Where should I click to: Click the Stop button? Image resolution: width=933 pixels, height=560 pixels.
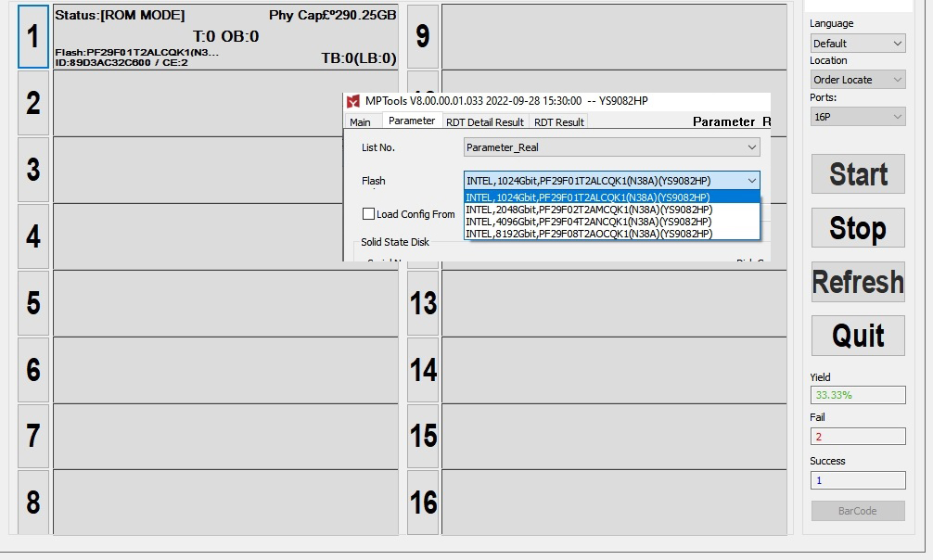(x=858, y=227)
